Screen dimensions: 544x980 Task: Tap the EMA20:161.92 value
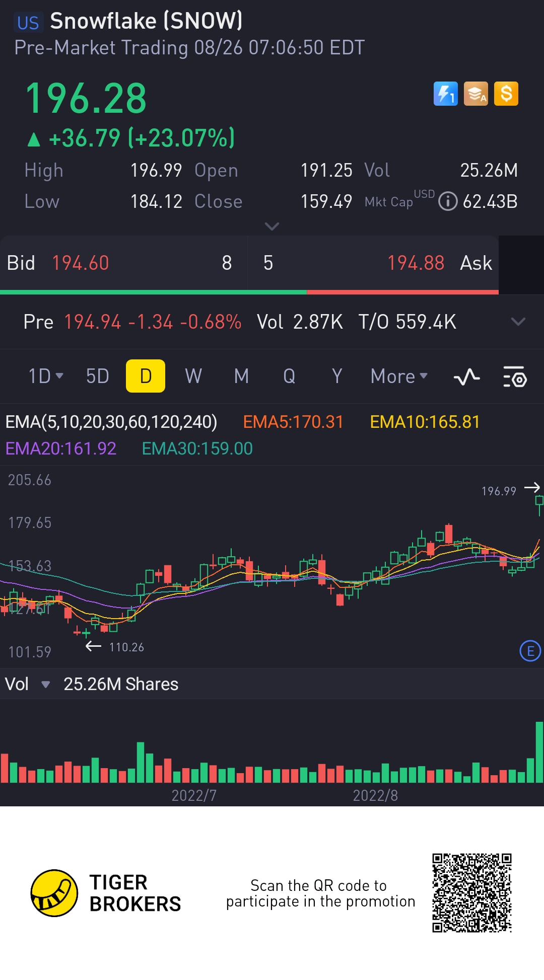tap(61, 448)
